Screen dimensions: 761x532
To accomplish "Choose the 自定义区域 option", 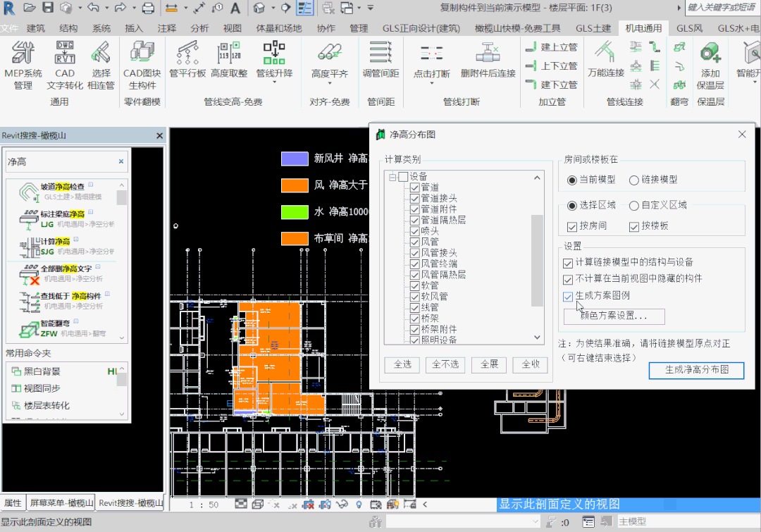I will [657, 205].
